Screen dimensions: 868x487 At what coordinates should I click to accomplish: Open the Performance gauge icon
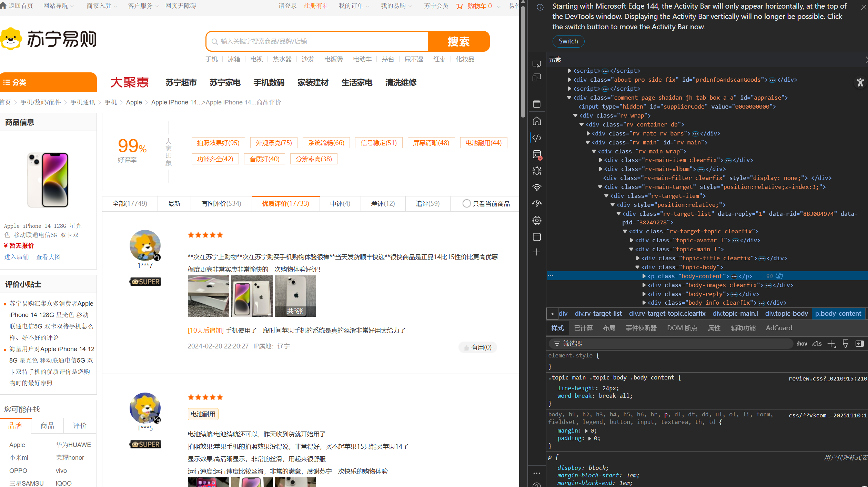click(x=537, y=204)
